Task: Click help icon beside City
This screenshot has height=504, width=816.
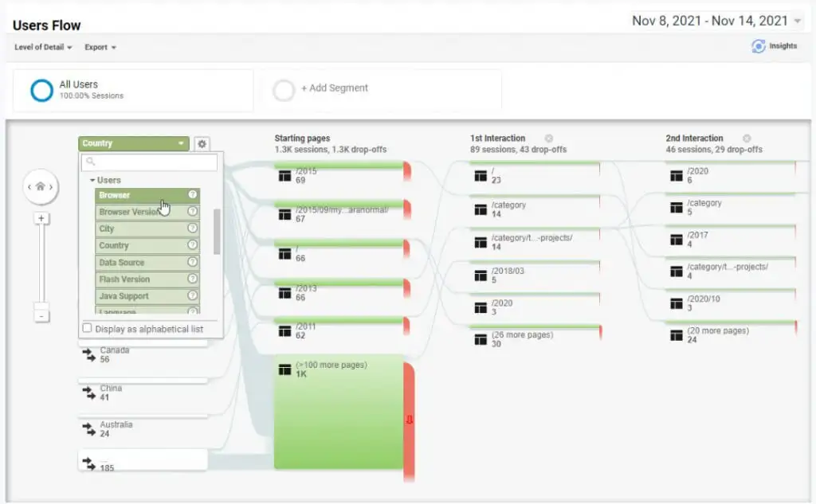Action: (x=193, y=228)
